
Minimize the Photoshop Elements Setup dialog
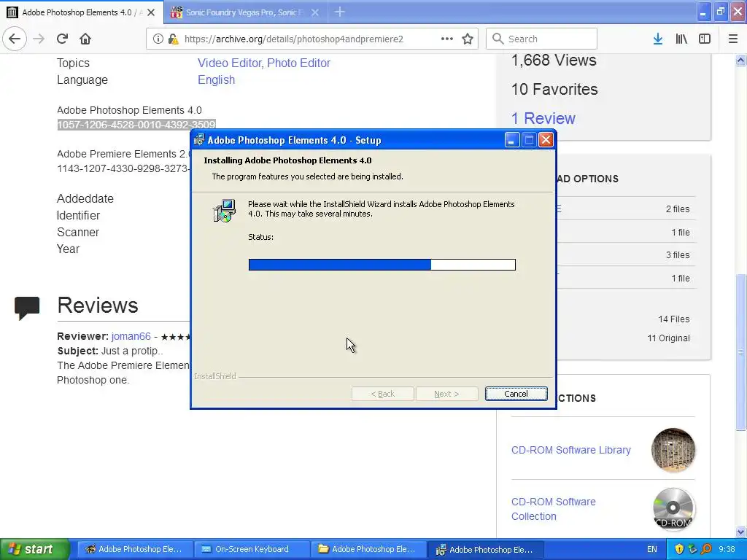click(511, 140)
